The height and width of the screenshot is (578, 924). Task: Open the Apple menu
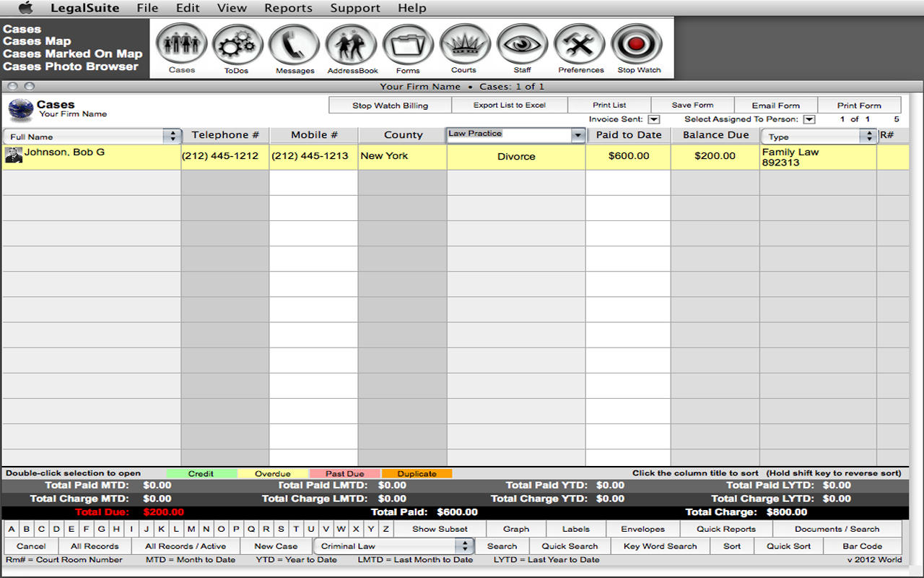pos(25,8)
